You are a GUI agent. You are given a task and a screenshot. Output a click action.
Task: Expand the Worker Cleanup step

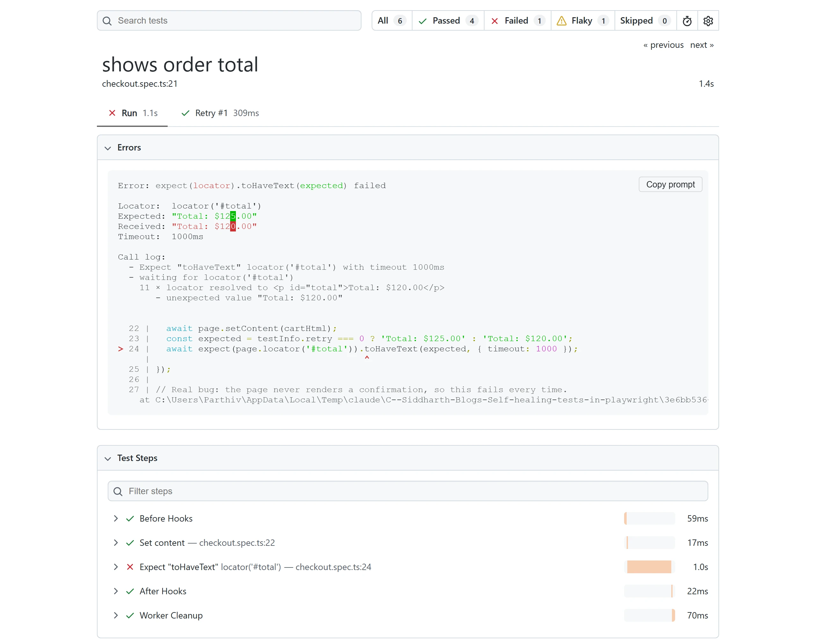pos(116,615)
